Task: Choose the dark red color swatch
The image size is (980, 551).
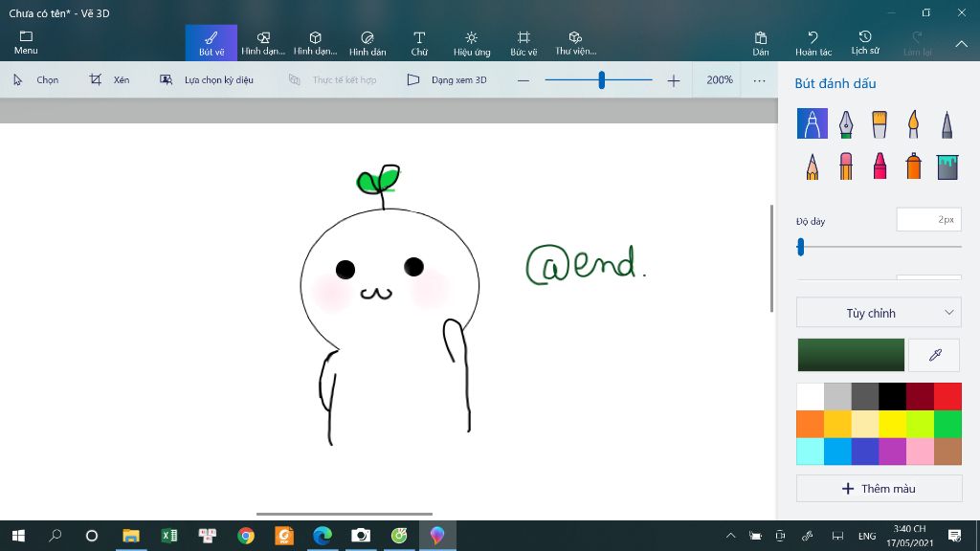Action: coord(920,396)
